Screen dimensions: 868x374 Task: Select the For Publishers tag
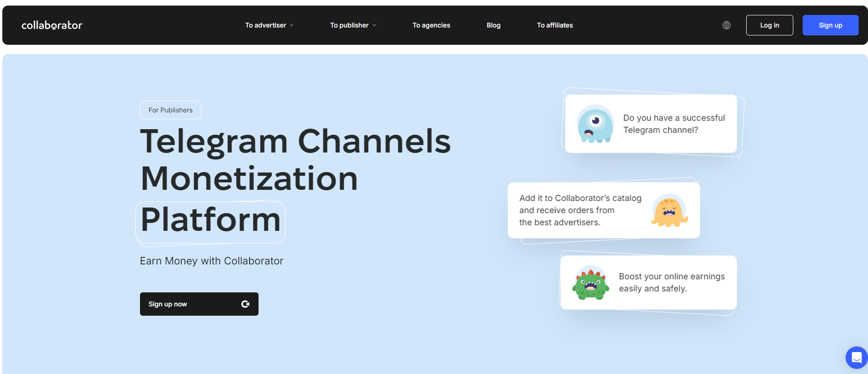pos(171,110)
